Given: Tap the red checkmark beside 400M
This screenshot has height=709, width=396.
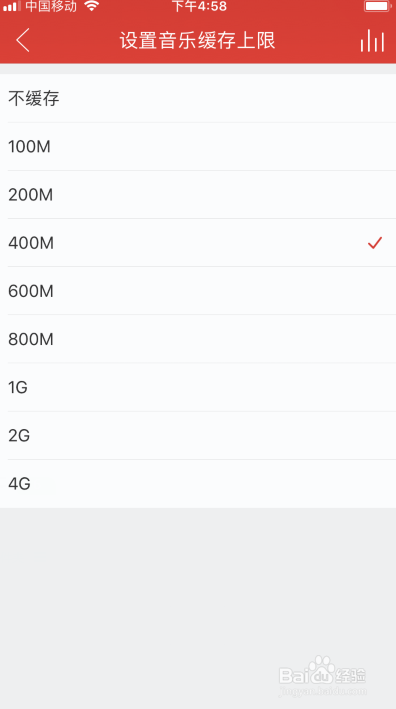Looking at the screenshot, I should click(375, 243).
